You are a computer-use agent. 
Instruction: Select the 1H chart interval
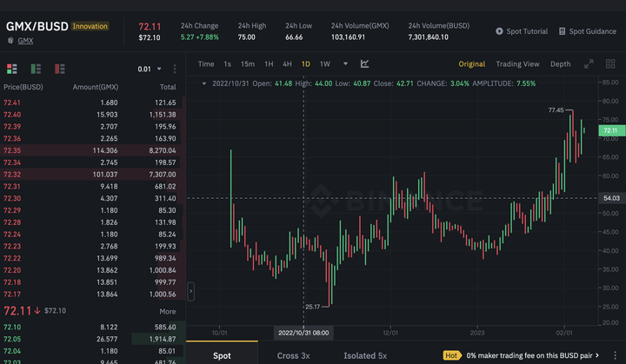pos(269,64)
